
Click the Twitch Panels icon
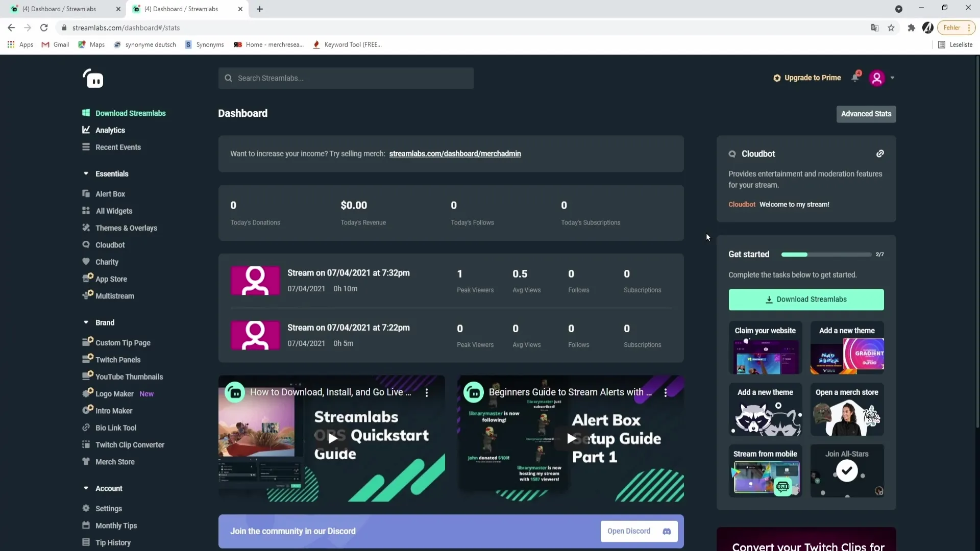pos(88,359)
